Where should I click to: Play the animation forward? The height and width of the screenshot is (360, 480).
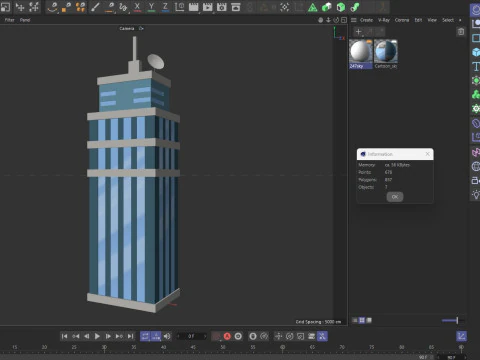click(97, 336)
